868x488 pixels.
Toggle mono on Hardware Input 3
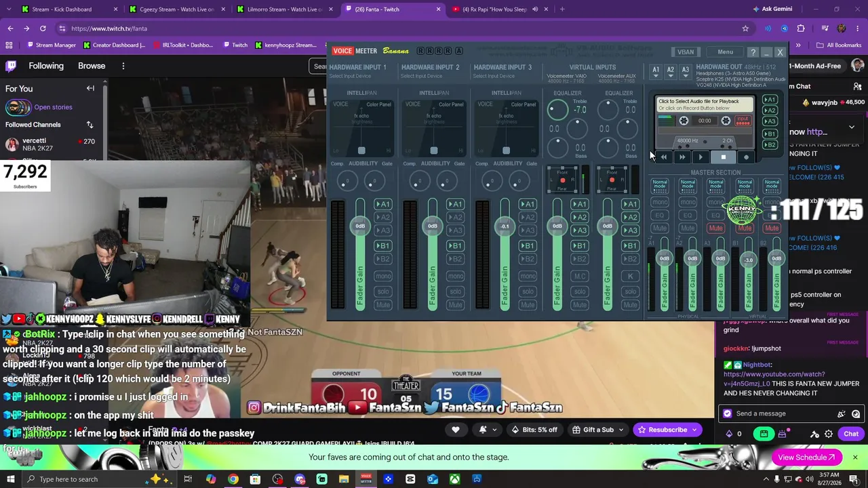[528, 276]
